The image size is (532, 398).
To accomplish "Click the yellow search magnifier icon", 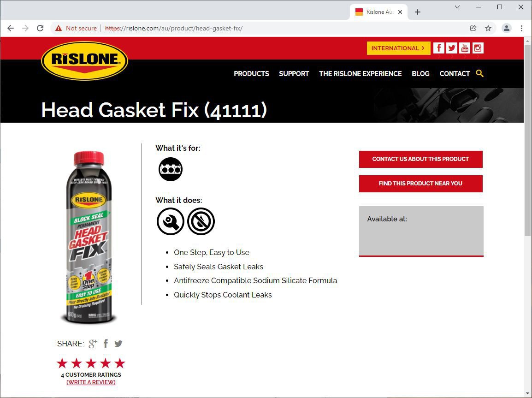I will (x=479, y=73).
